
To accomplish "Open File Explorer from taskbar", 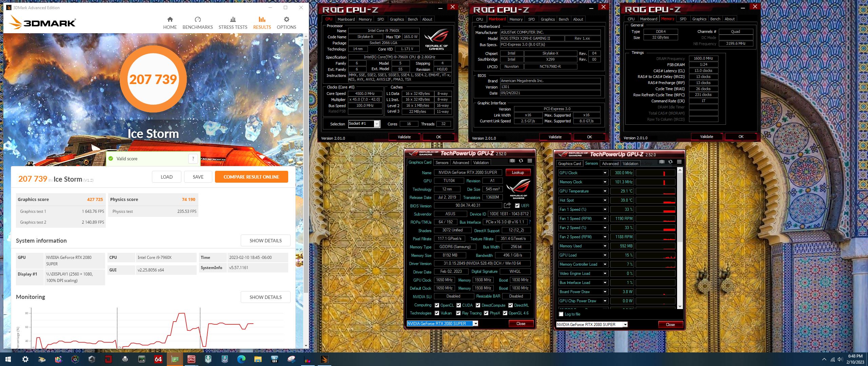I will [x=258, y=359].
